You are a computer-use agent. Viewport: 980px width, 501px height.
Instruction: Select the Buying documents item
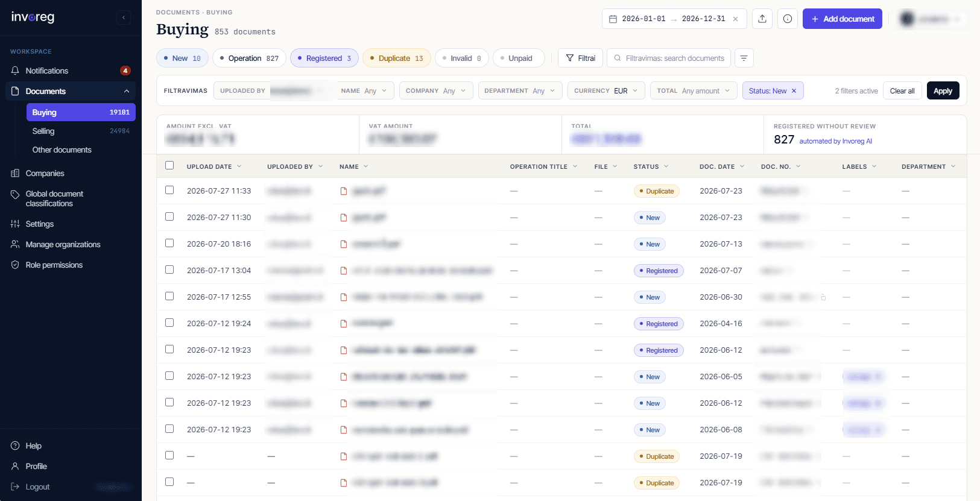(81, 112)
